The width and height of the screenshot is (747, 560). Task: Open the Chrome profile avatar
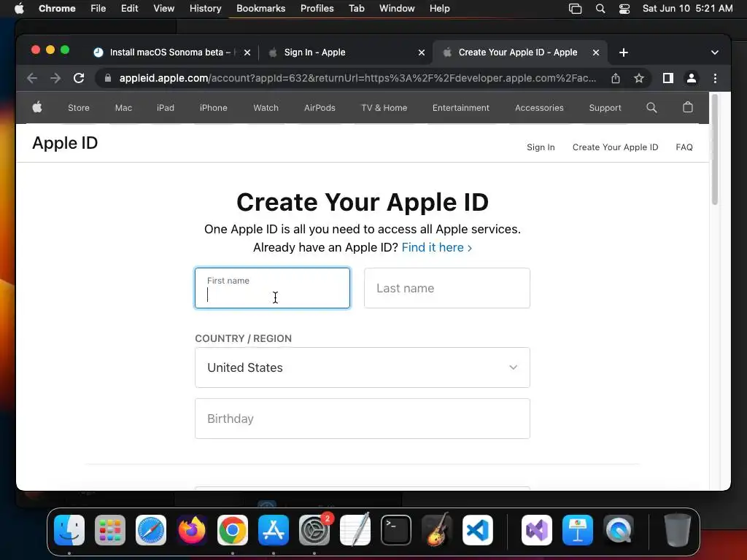click(x=692, y=78)
